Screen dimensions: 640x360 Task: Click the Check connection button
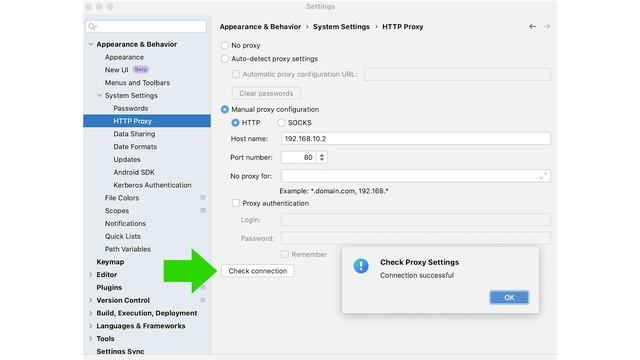pos(258,271)
